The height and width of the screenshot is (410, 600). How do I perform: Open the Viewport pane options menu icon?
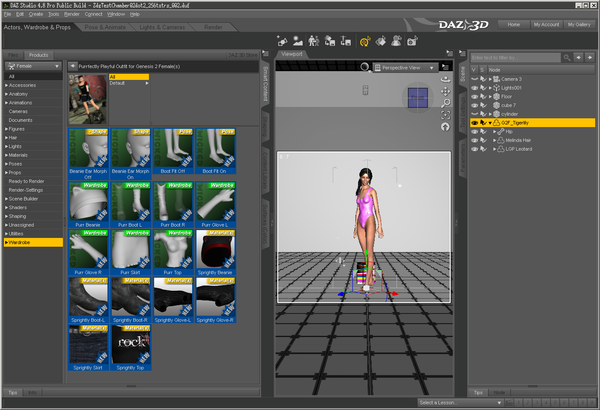449,54
